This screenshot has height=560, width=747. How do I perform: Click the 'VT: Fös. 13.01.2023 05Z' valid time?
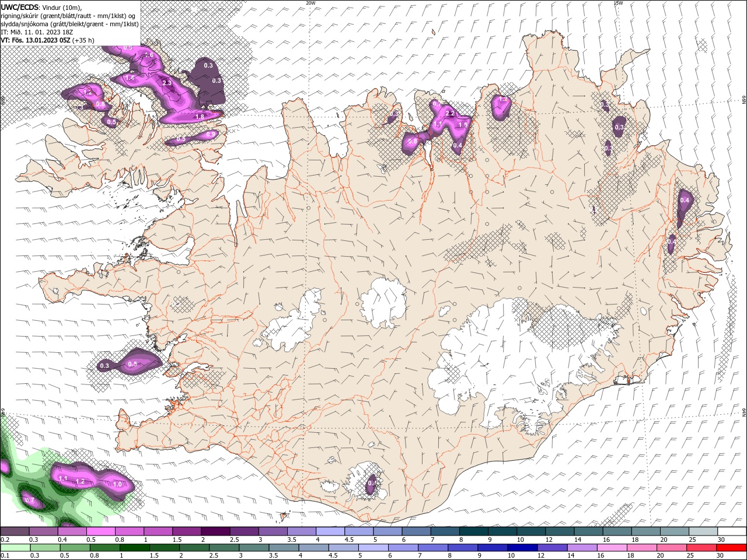pyautogui.click(x=36, y=40)
